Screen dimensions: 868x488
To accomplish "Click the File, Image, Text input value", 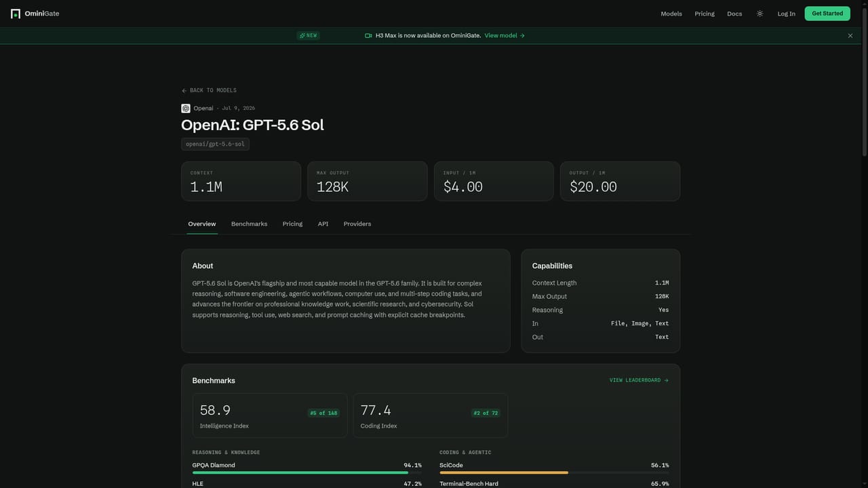I will point(639,323).
